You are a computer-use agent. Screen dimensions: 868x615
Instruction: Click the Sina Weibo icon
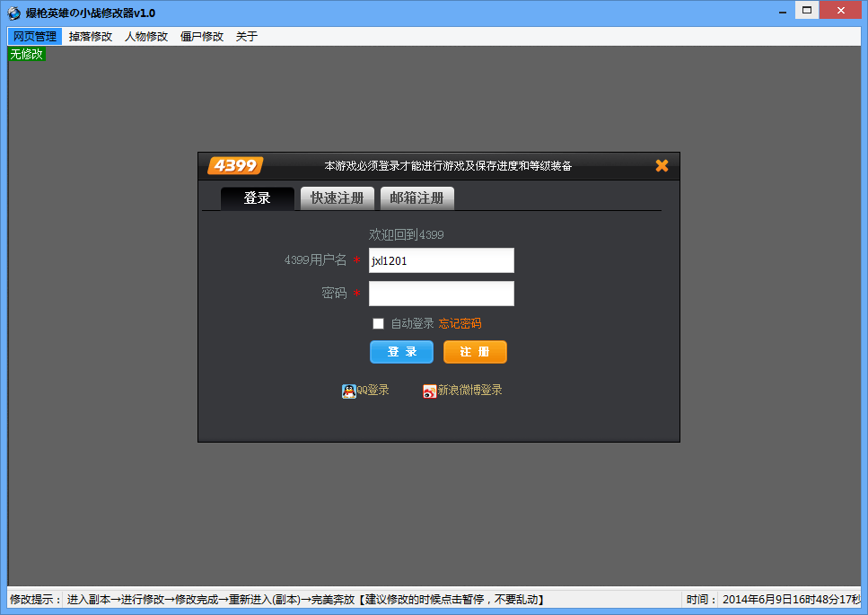pyautogui.click(x=430, y=391)
